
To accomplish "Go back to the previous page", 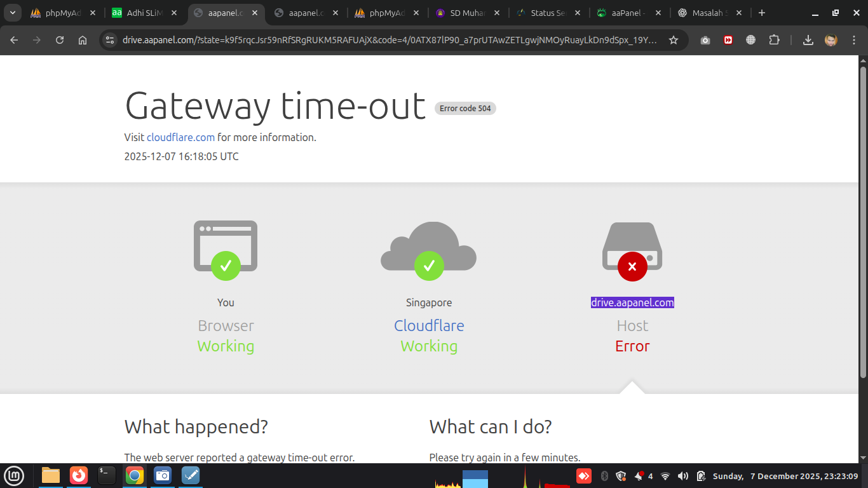I will tap(14, 40).
